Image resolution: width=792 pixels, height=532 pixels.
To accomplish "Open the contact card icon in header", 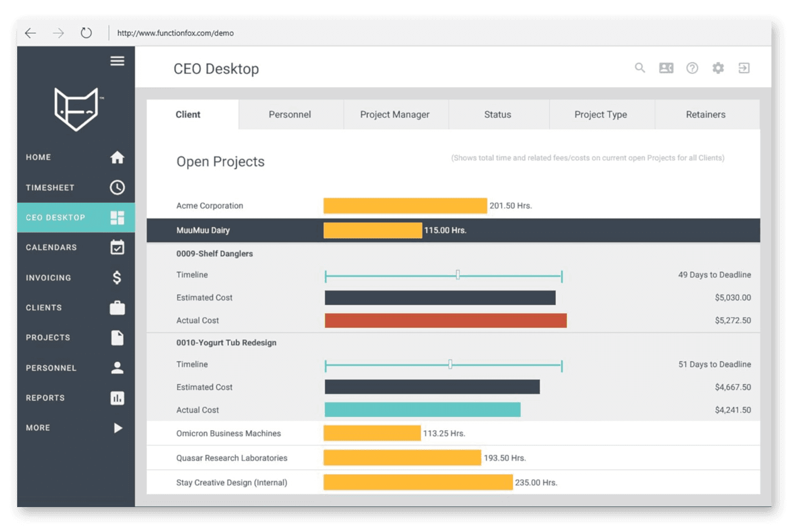I will 666,68.
